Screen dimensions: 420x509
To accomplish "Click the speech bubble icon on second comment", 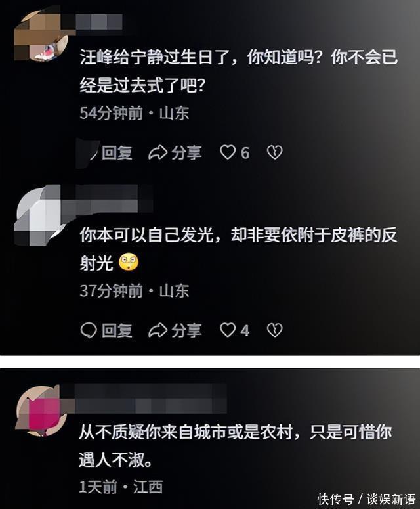I will tap(89, 330).
